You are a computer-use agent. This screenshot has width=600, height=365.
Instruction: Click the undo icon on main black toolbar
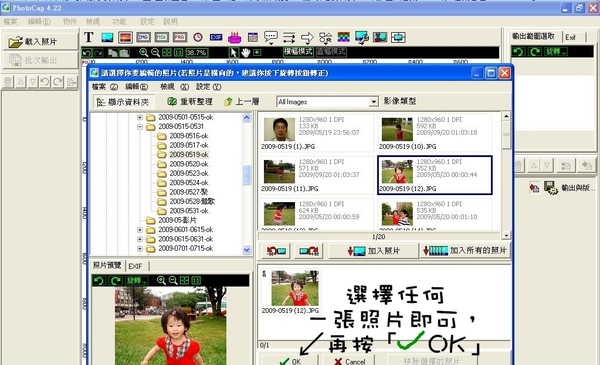click(87, 53)
